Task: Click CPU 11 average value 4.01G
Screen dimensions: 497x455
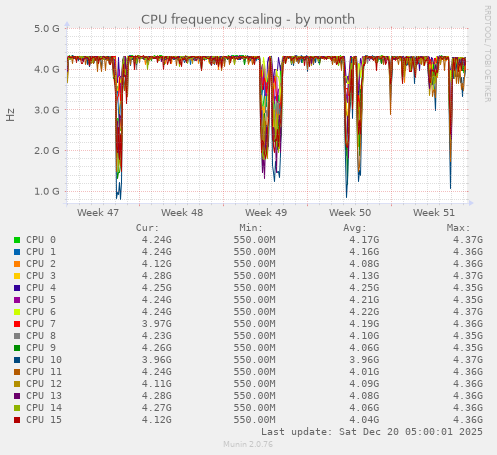Action: pyautogui.click(x=364, y=372)
